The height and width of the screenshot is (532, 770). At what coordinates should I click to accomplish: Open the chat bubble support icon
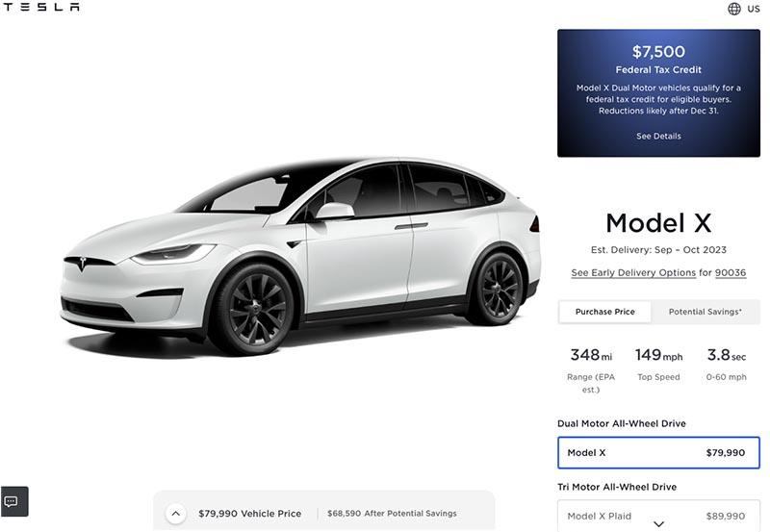tap(14, 501)
